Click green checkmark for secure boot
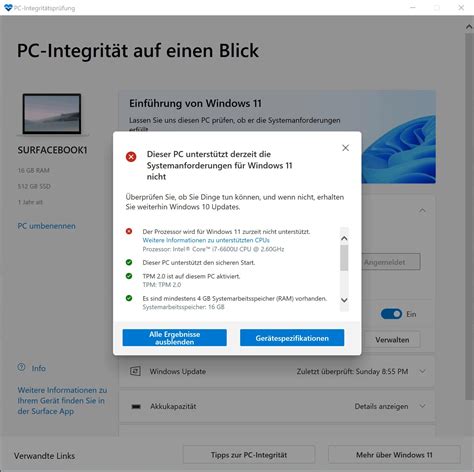The height and width of the screenshot is (472, 474). click(x=129, y=262)
